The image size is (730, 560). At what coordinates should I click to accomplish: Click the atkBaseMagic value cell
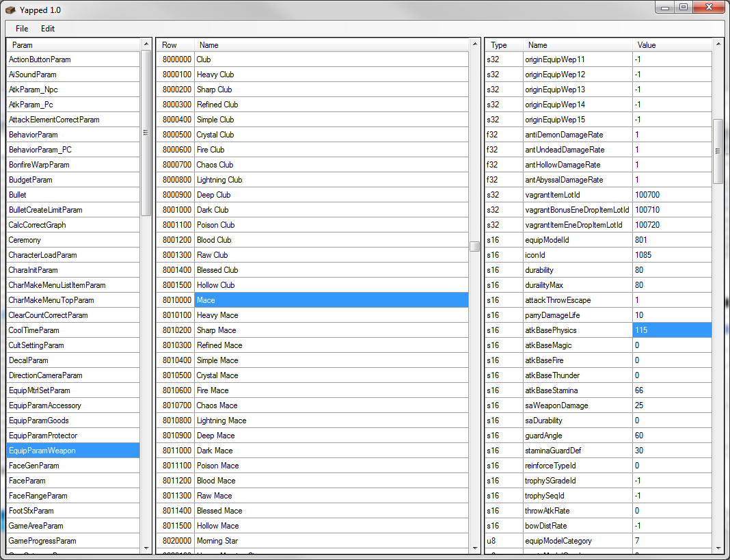[672, 345]
